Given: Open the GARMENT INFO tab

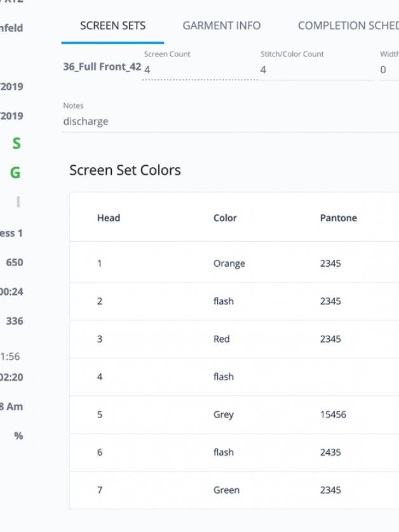Looking at the screenshot, I should [x=222, y=26].
